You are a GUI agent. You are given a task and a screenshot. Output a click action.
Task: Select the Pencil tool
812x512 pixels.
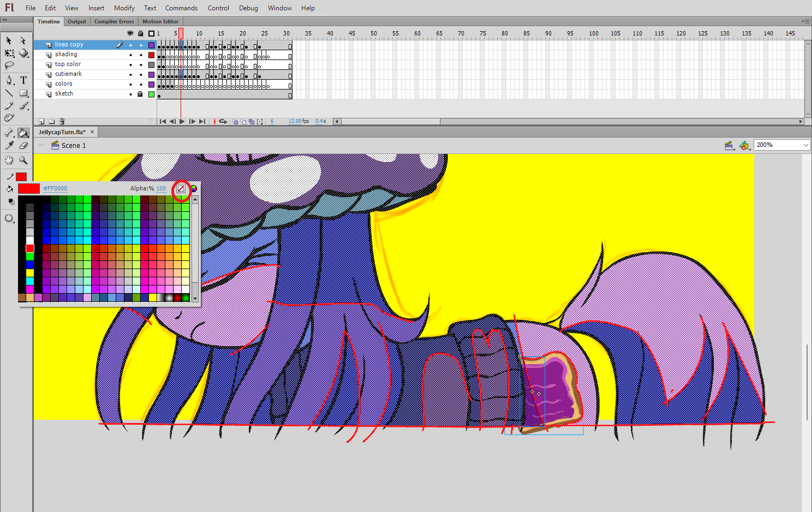[9, 105]
